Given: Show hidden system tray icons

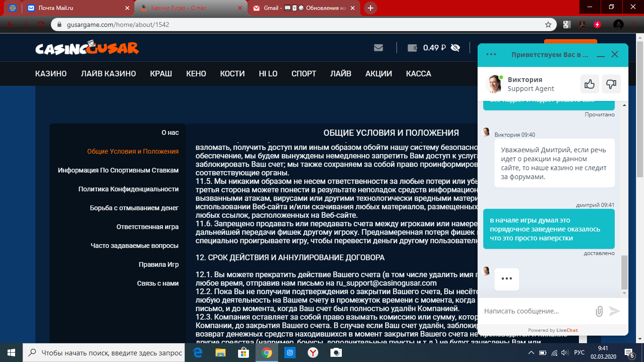Looking at the screenshot, I should 531,353.
